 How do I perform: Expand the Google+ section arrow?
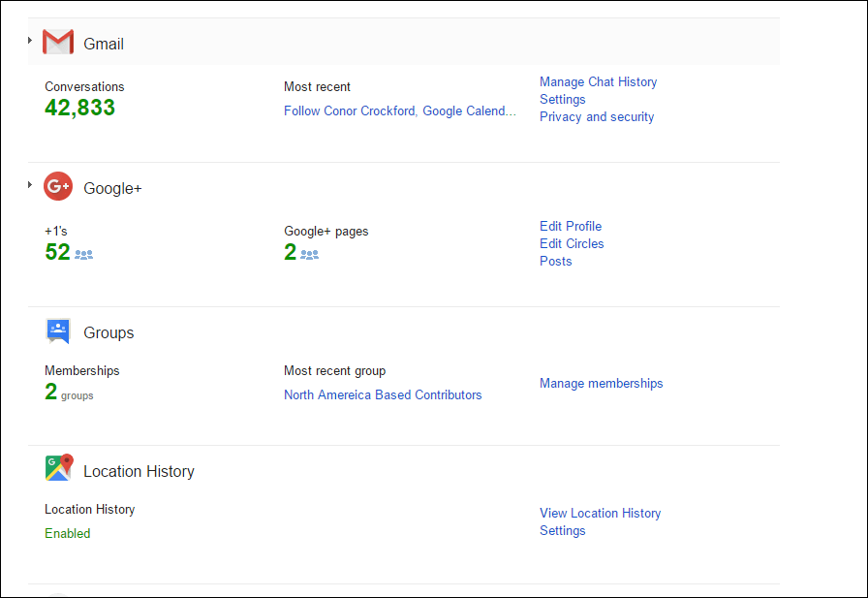pyautogui.click(x=30, y=185)
